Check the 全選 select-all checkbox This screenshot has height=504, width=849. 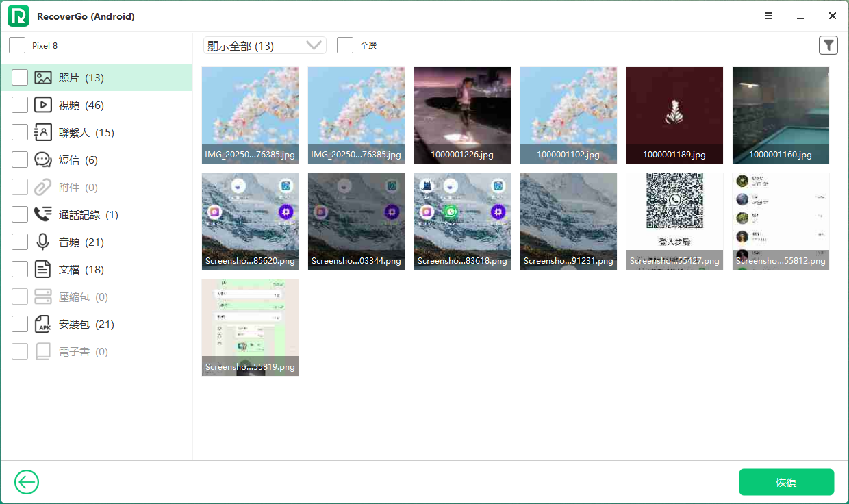click(345, 45)
